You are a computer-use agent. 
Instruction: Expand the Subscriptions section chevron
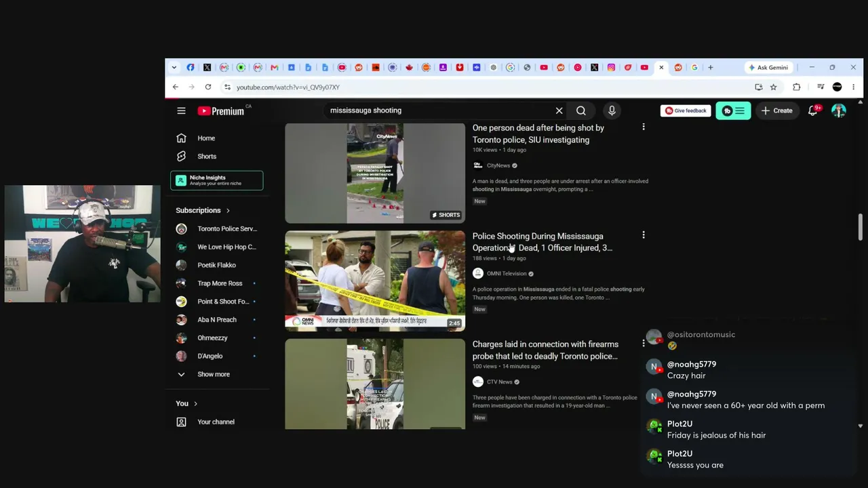coord(228,211)
